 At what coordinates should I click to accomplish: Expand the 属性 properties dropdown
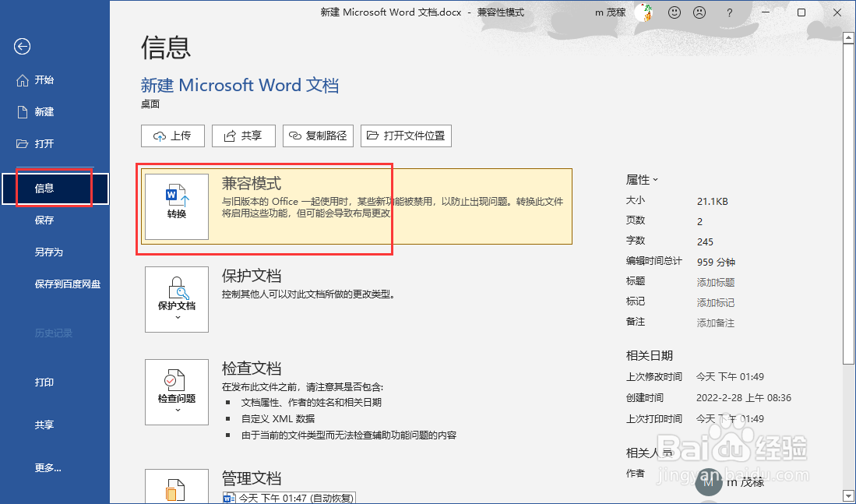(642, 179)
